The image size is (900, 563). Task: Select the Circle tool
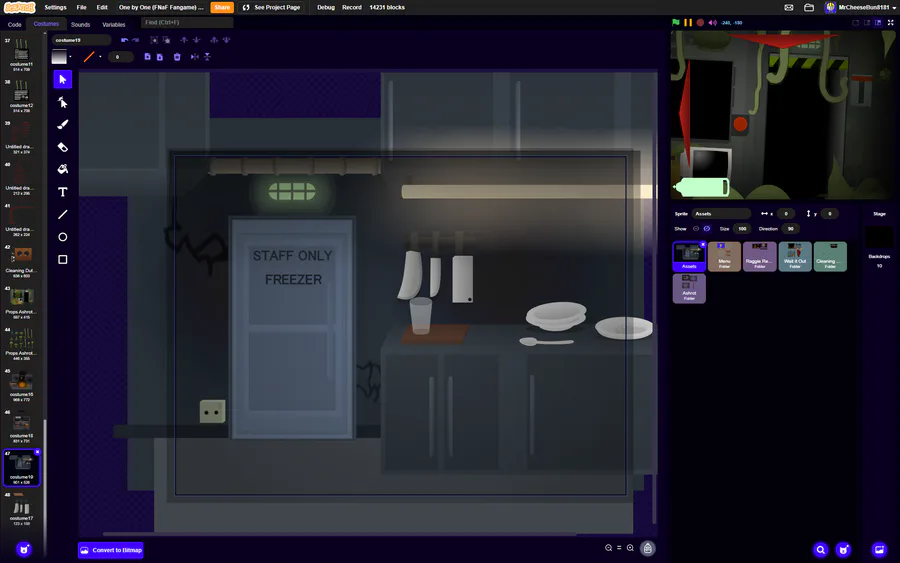tap(63, 237)
